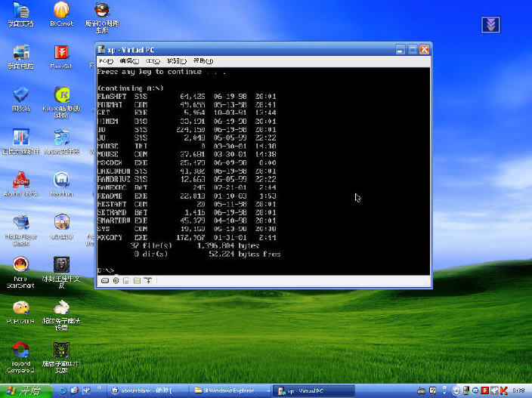Click the download drop-zone icon on desktop
532x398 pixels.
click(x=490, y=25)
